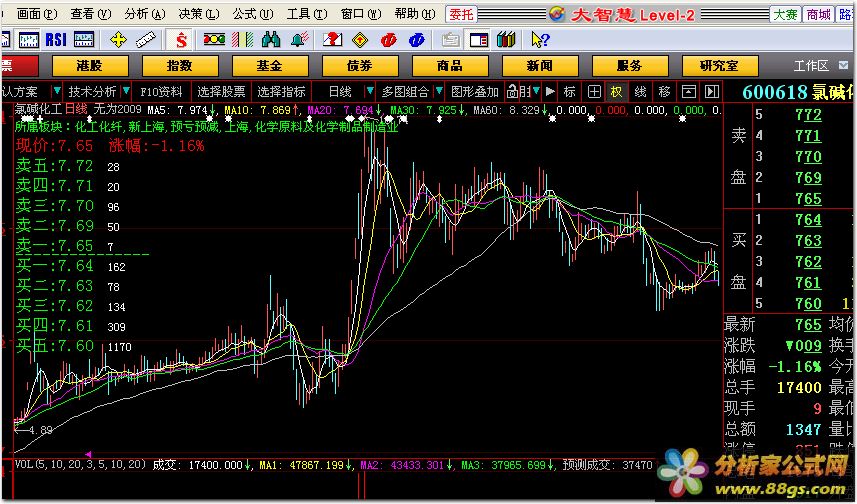Open the 工作区 dropdown arrow
Screen dimensions: 857x504
coord(843,66)
